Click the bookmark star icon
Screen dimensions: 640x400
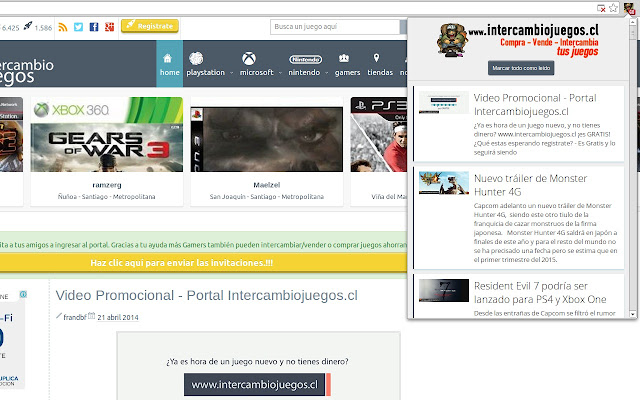(613, 8)
